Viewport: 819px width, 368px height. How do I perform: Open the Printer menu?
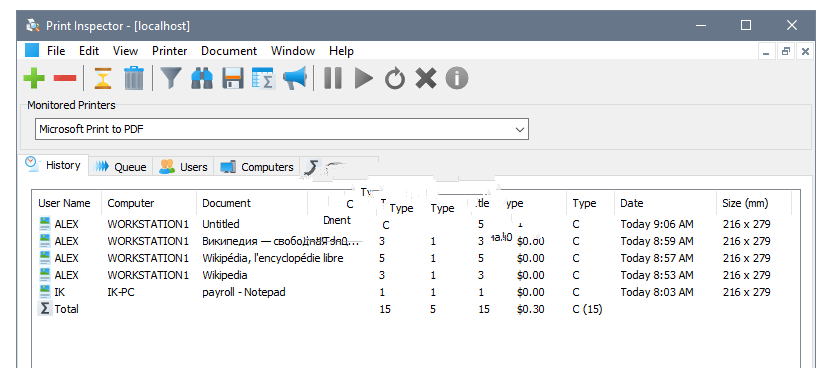click(x=170, y=51)
